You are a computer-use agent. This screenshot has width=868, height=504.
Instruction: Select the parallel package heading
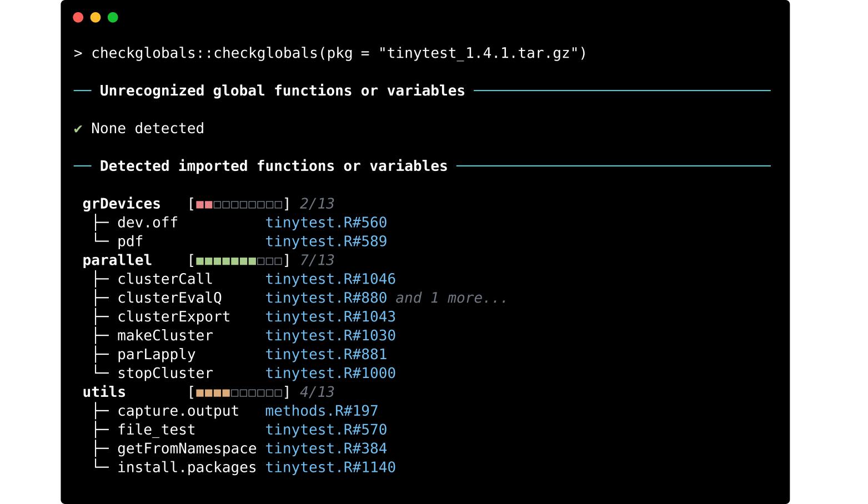point(117,260)
